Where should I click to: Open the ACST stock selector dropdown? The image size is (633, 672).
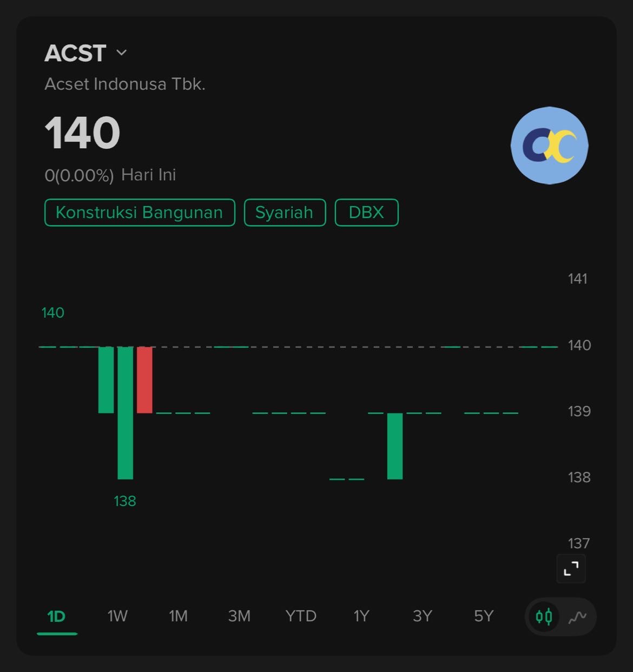coord(121,52)
